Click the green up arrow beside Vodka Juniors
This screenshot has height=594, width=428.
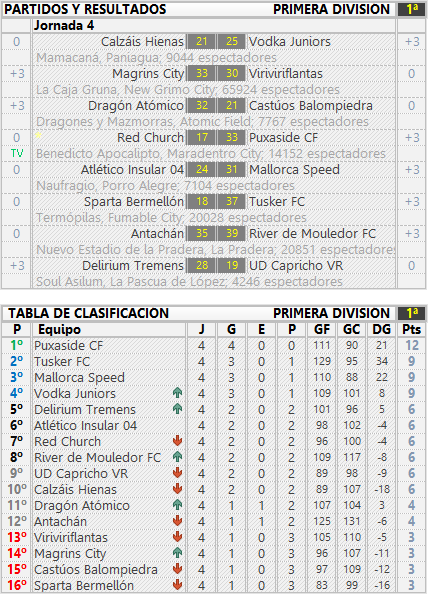tap(177, 393)
